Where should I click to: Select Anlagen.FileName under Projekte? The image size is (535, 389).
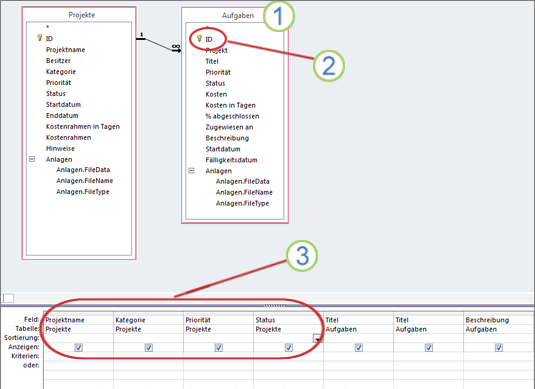pyautogui.click(x=85, y=181)
